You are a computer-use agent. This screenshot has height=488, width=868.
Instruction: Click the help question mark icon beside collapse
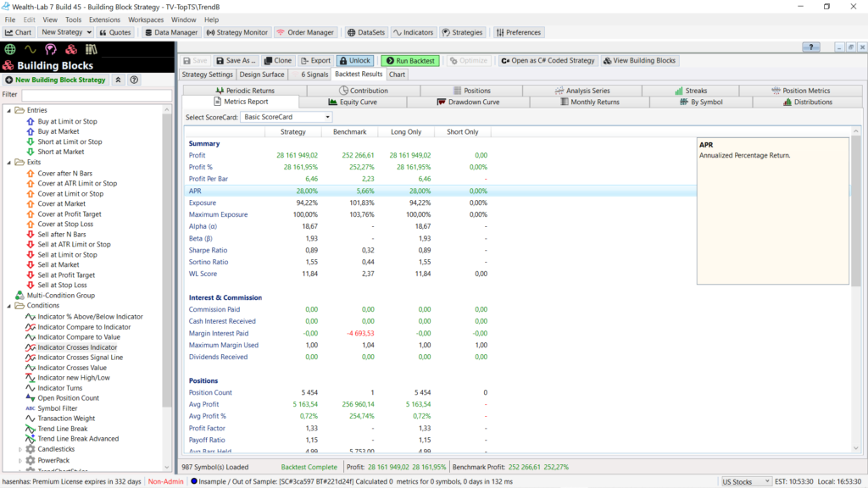pyautogui.click(x=134, y=80)
